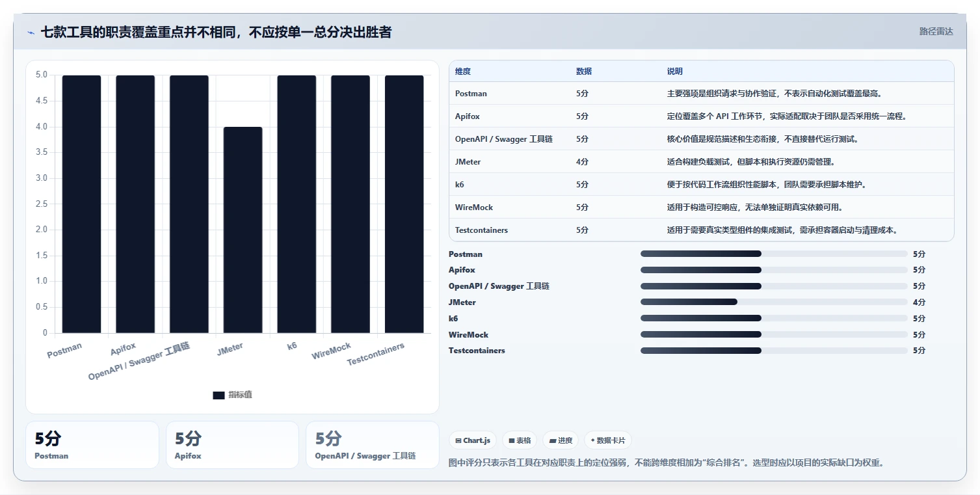Click the Testcontainers description about 集成测试
This screenshot has width=980, height=495.
point(782,230)
